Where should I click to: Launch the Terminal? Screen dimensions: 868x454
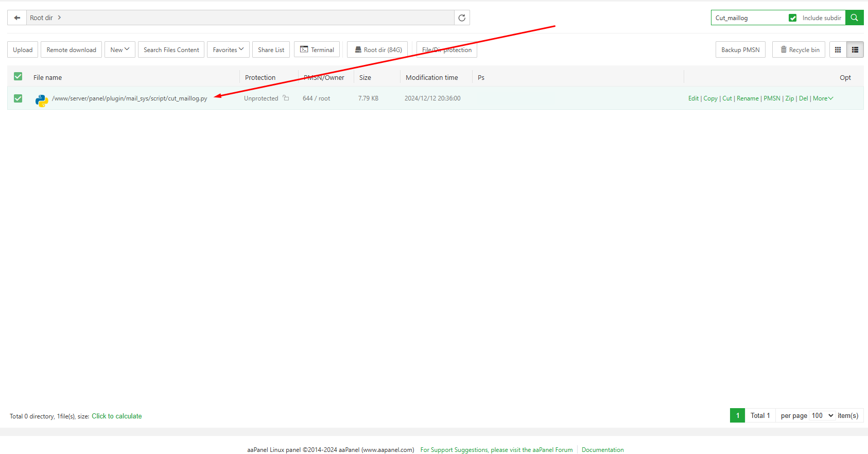pyautogui.click(x=317, y=49)
